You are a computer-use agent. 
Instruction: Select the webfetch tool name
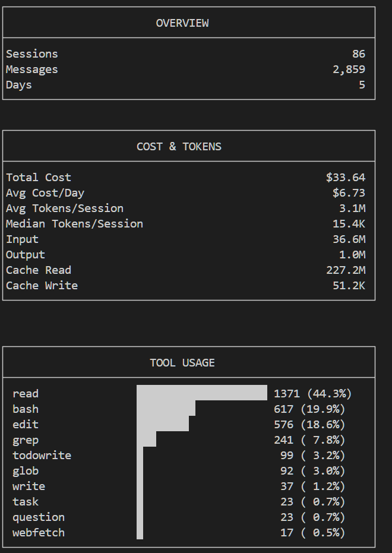(39, 533)
